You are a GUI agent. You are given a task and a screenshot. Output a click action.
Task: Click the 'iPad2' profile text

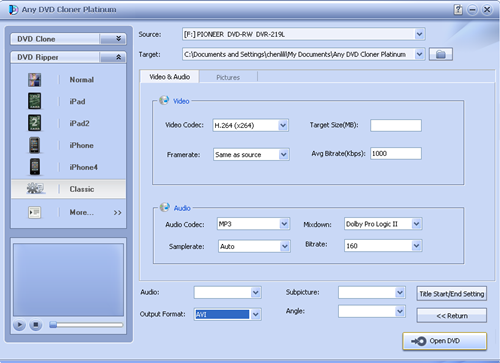(79, 123)
